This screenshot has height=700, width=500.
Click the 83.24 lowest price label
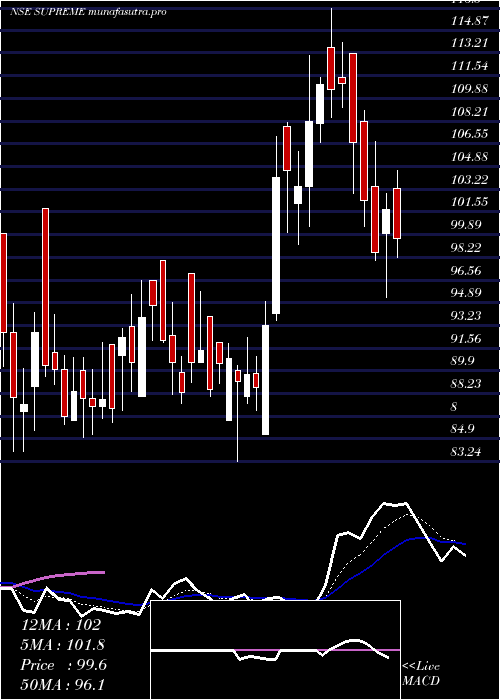point(466,452)
